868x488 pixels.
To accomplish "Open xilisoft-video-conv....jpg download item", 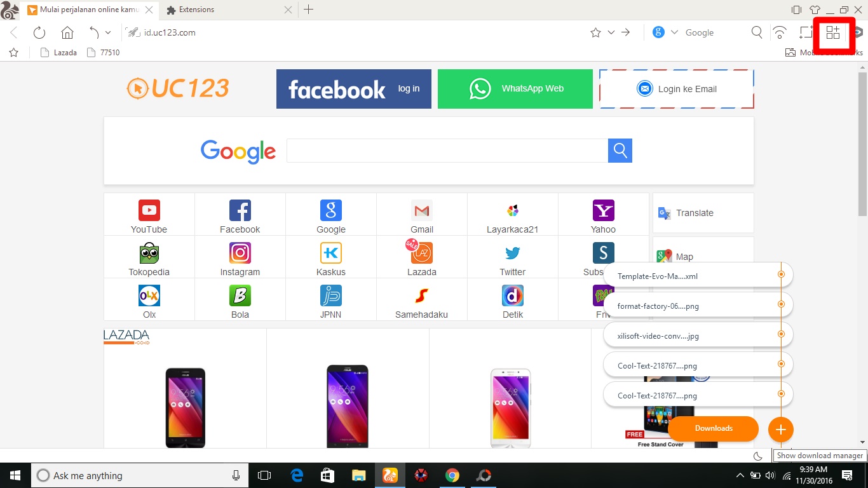I will click(x=698, y=336).
